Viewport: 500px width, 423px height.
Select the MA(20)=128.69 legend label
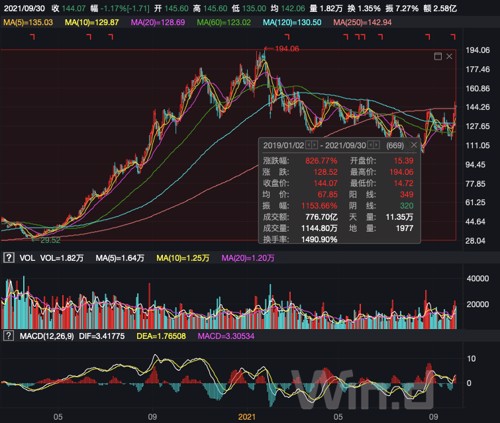158,22
